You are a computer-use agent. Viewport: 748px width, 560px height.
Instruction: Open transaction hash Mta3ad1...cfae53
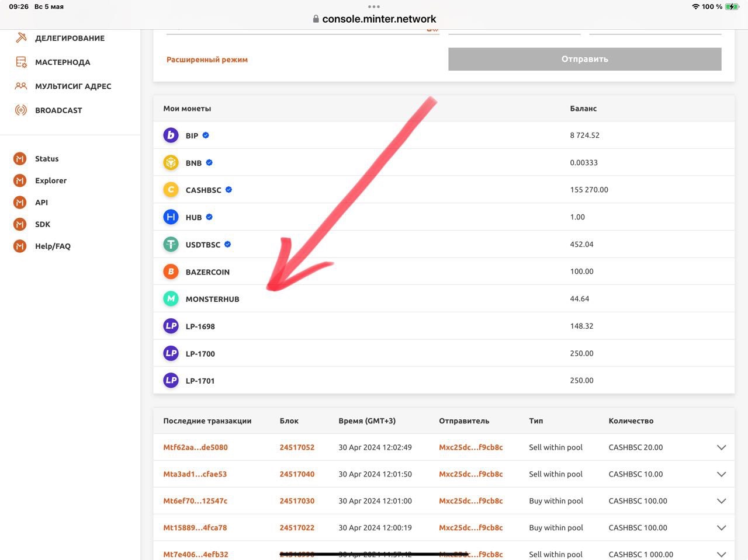195,474
